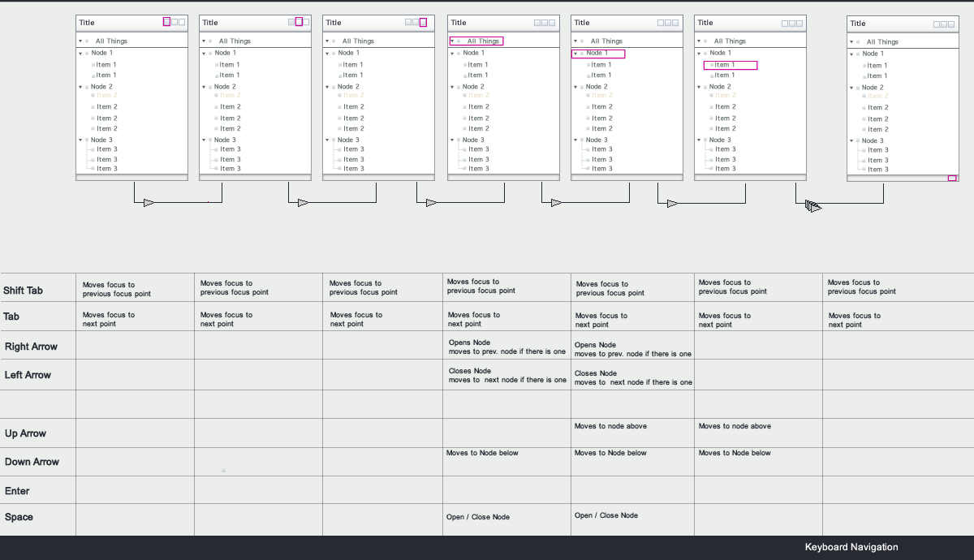Click the stacked triple arrowhead connector
Viewport: 974px width, 560px height.
[812, 207]
